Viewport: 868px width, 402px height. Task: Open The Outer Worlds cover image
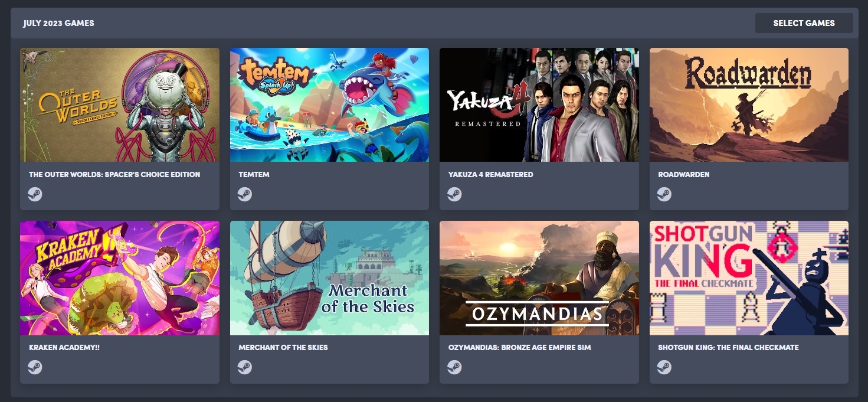pyautogui.click(x=120, y=105)
